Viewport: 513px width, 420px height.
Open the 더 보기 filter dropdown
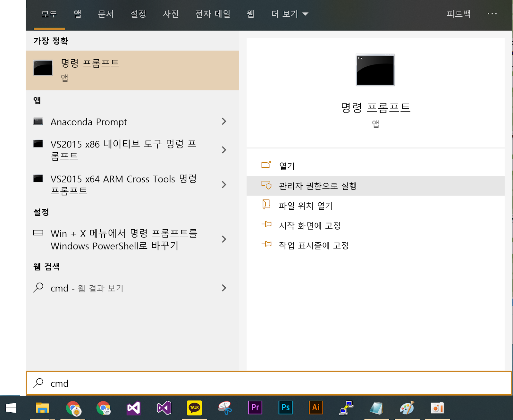click(x=290, y=14)
